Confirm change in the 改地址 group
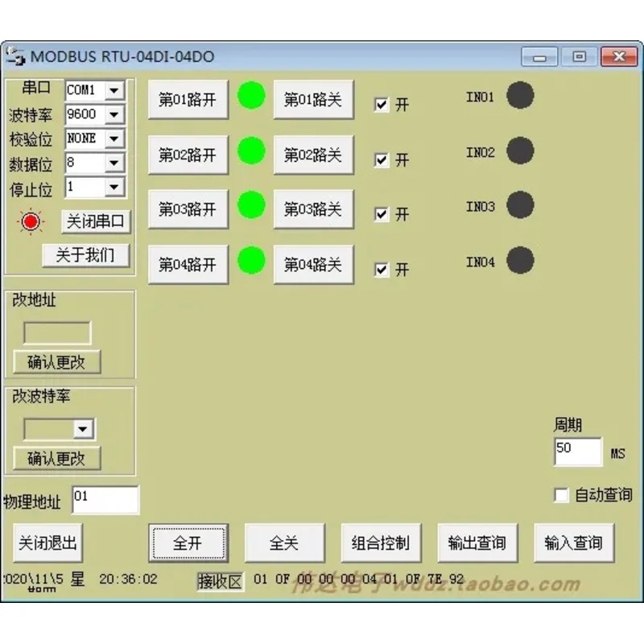 pyautogui.click(x=57, y=361)
